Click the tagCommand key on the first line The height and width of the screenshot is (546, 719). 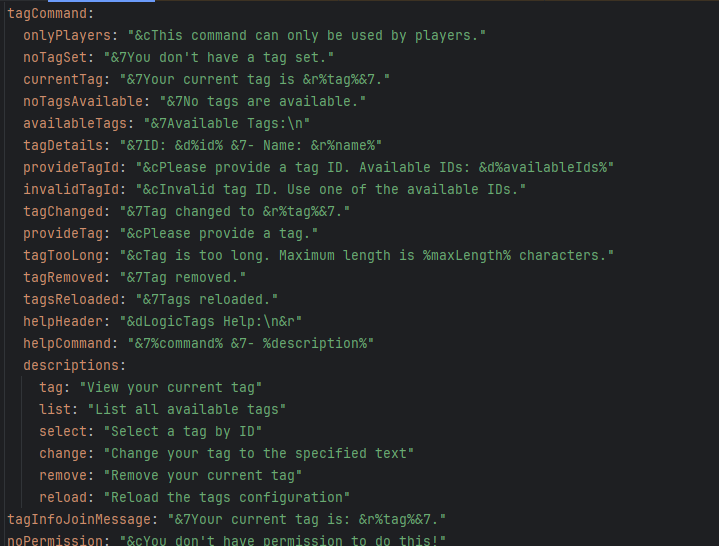47,13
